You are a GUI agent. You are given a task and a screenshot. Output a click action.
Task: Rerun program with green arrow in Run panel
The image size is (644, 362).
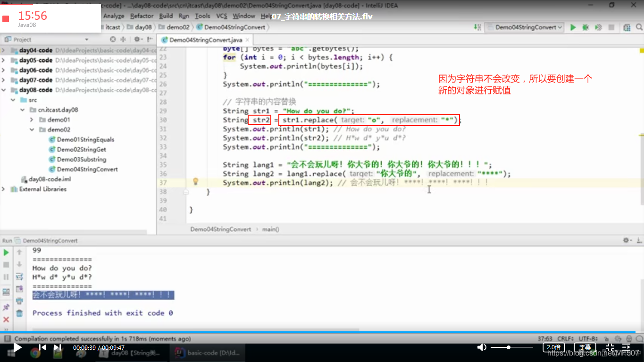pyautogui.click(x=6, y=253)
